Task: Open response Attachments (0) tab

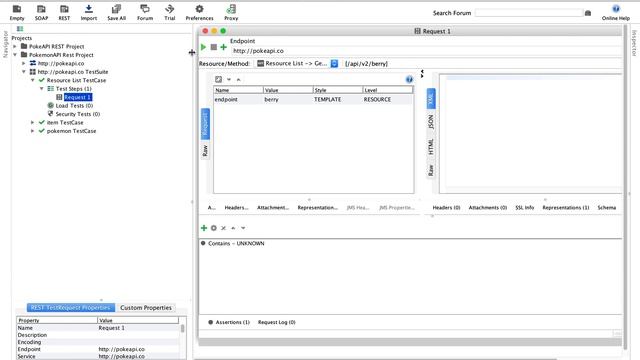Action: tap(488, 208)
